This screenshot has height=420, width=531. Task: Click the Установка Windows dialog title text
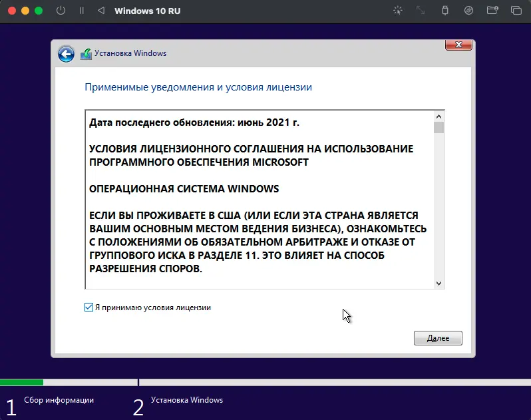[x=130, y=53]
